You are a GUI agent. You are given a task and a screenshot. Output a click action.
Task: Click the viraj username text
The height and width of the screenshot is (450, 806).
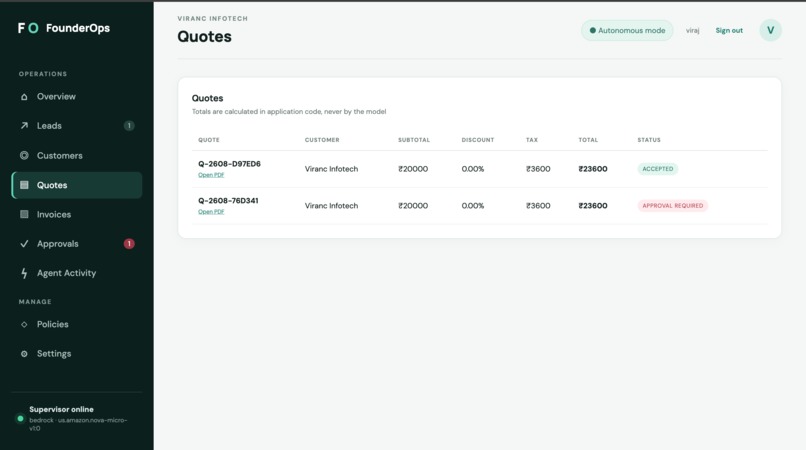click(x=692, y=31)
